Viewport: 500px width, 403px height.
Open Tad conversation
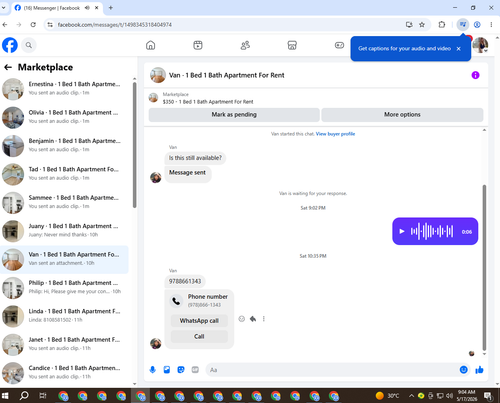[x=64, y=174]
